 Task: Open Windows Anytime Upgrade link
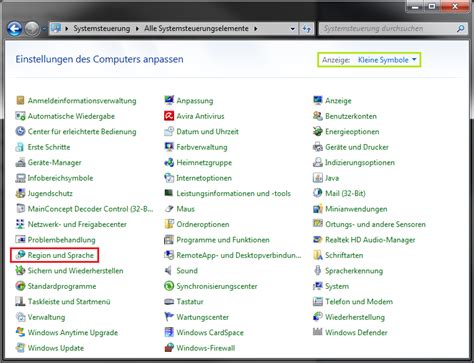[73, 332]
